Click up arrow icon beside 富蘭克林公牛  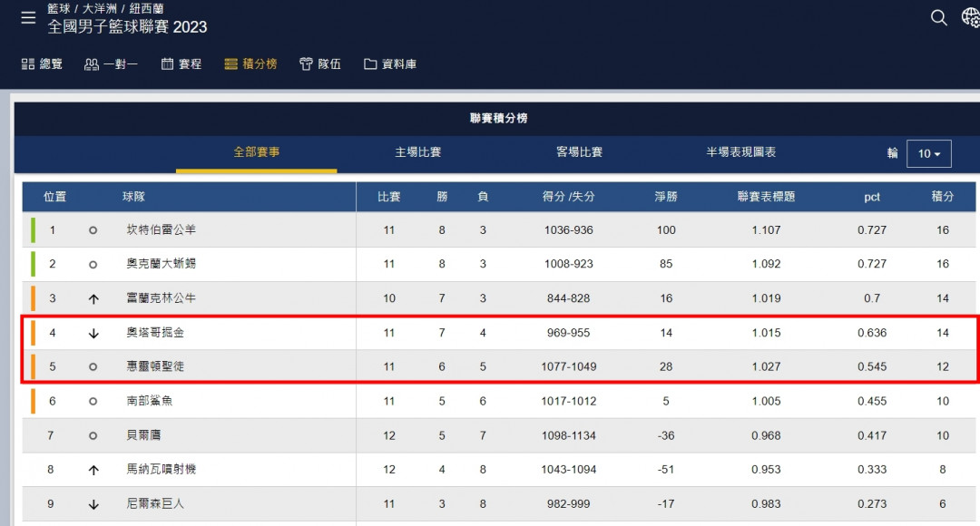[x=93, y=298]
